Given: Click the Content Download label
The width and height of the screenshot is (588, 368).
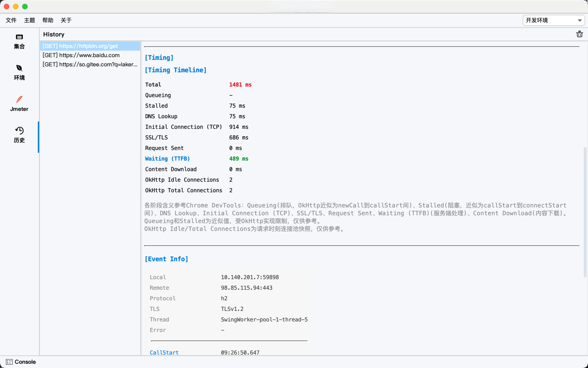Looking at the screenshot, I should (171, 169).
